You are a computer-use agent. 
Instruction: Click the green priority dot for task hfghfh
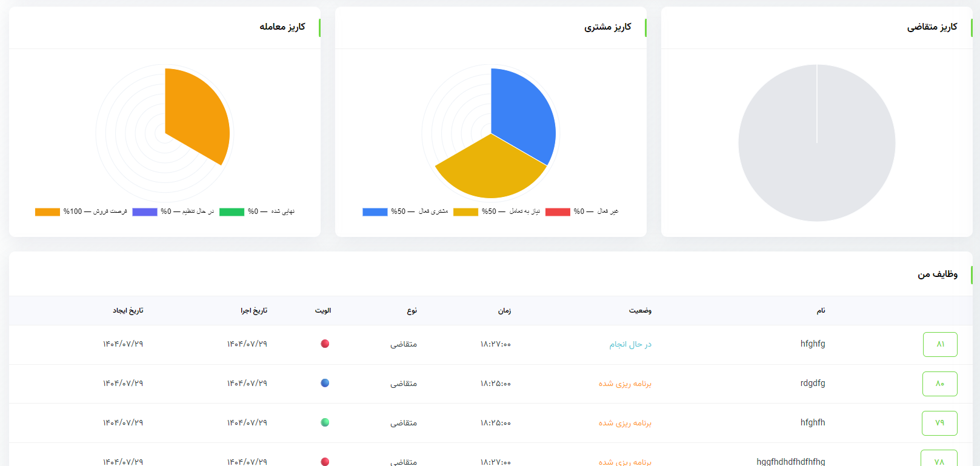[x=325, y=422]
